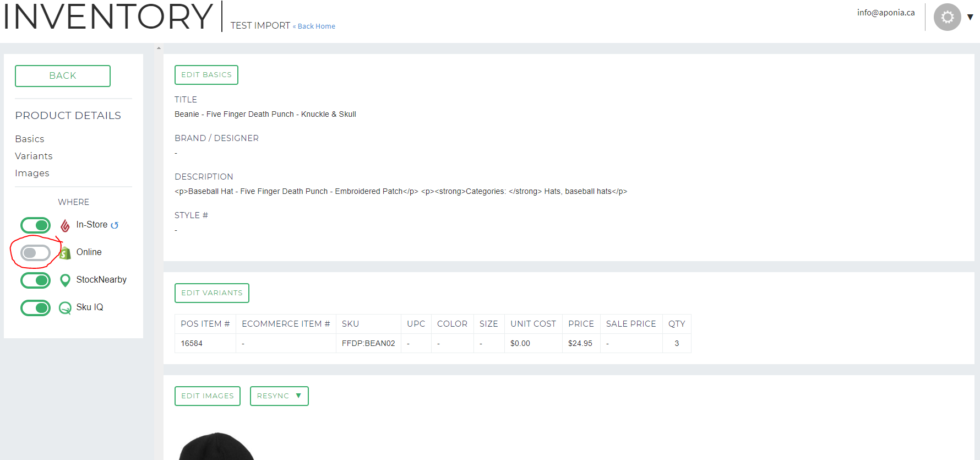Click the settings gear icon
This screenshot has height=460, width=980.
click(947, 17)
